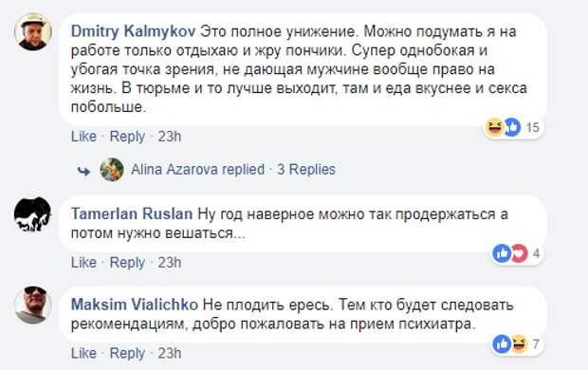Click the laughing emoji on Maksim's comment
This screenshot has width=588, height=370.
[519, 343]
